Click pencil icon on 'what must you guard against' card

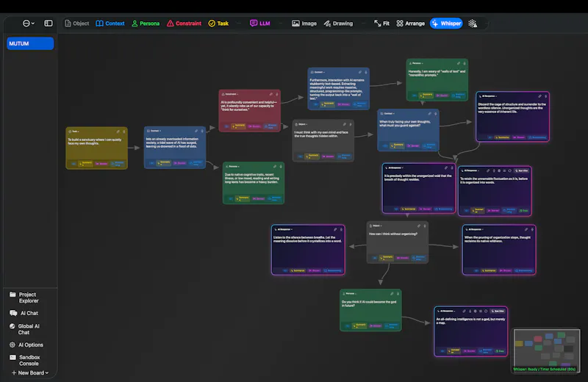pyautogui.click(x=430, y=113)
